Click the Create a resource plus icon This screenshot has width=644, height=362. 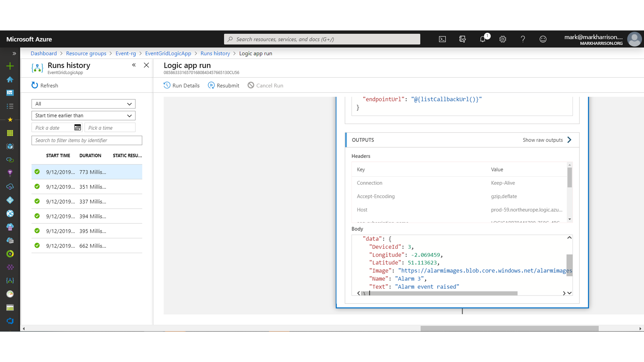coord(10,66)
